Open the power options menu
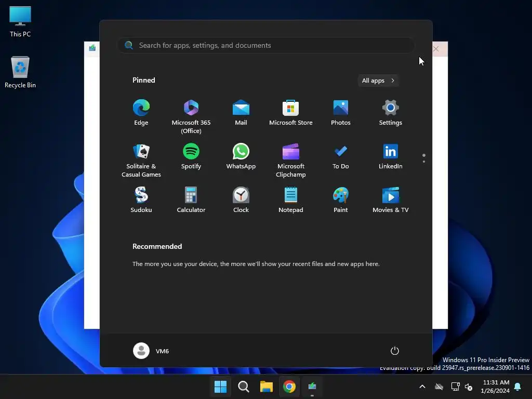 395,351
